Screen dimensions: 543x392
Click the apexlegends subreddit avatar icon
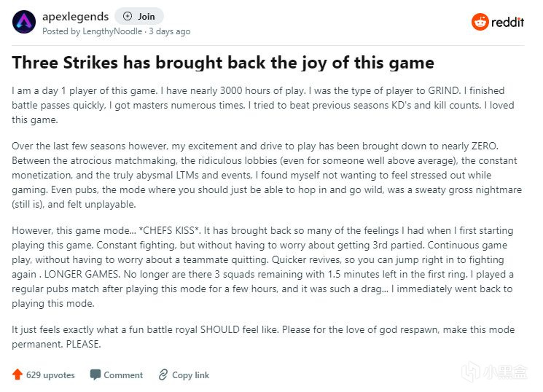click(x=24, y=22)
